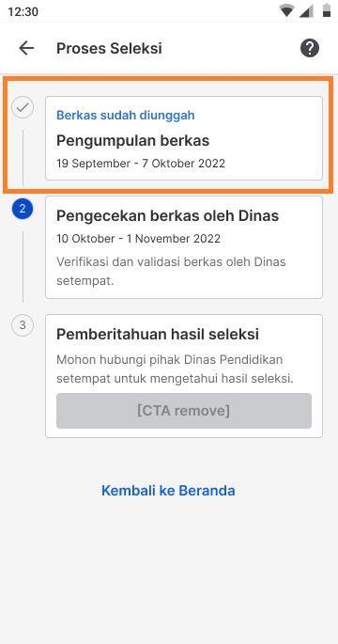Image resolution: width=338 pixels, height=644 pixels.
Task: Tap the 12:30 clock in status bar
Action: 23,11
